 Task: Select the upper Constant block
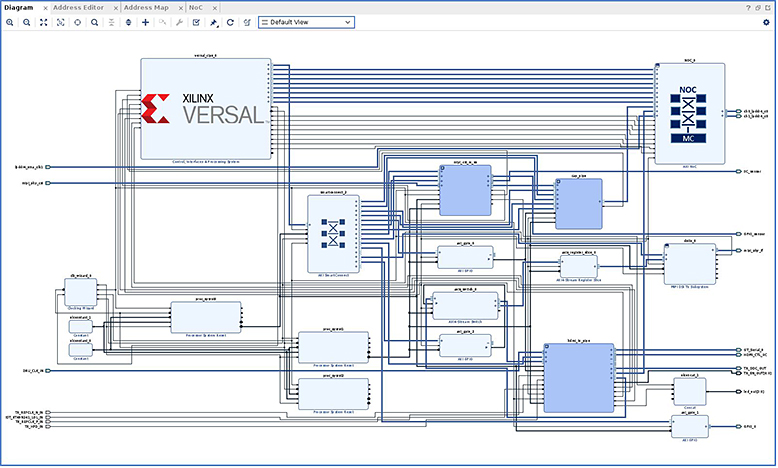80,327
